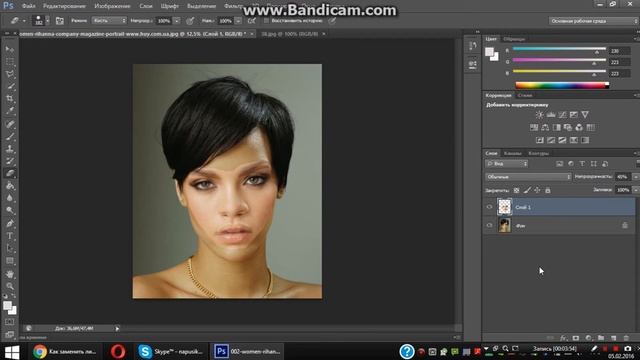Select the Clone Stamp tool
The width and height of the screenshot is (640, 360).
tap(10, 149)
